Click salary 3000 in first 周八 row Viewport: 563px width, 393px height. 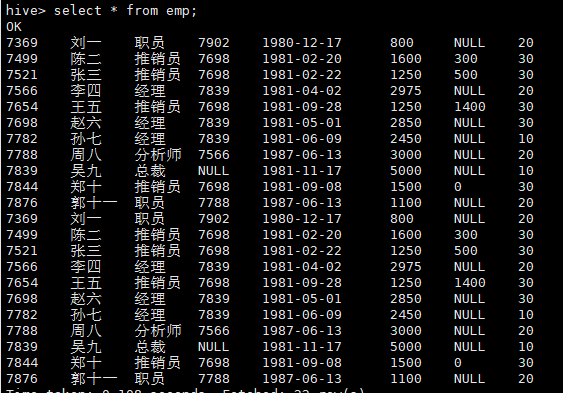tap(406, 155)
